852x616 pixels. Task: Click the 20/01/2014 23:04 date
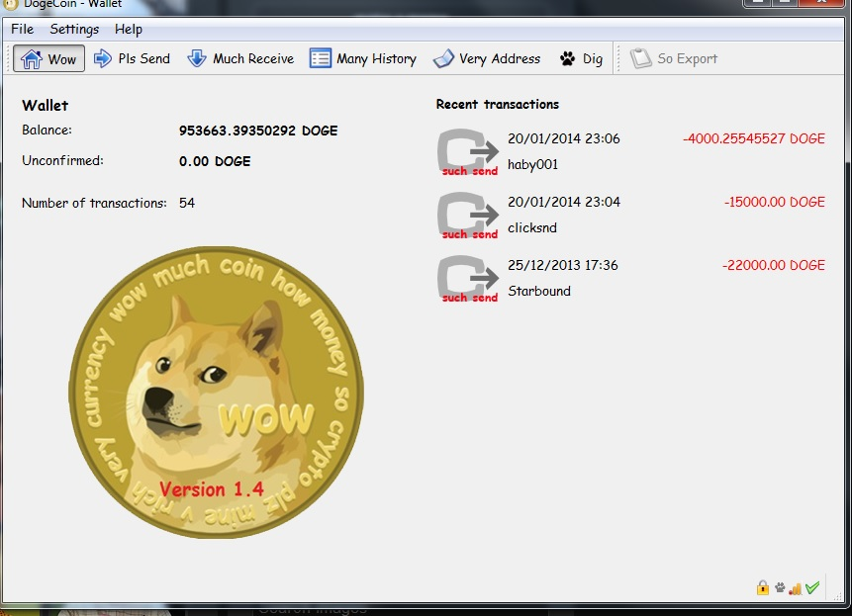tap(563, 202)
